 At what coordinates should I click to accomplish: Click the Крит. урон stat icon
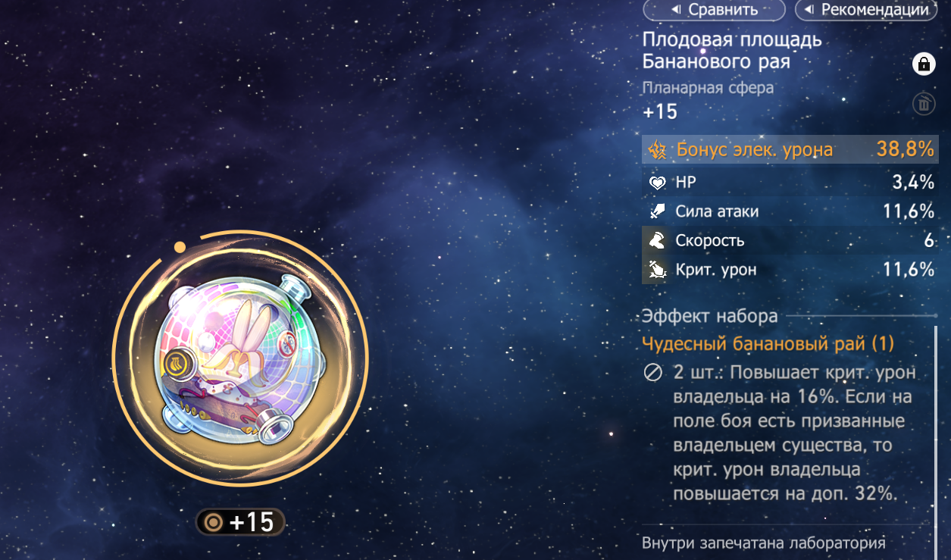click(x=657, y=269)
